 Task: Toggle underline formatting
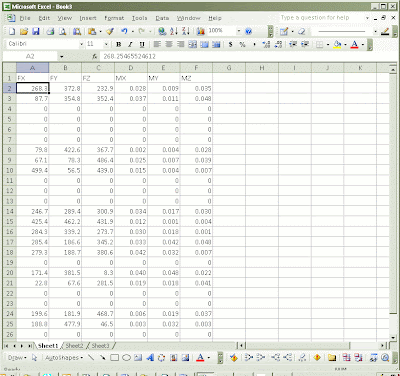(x=142, y=44)
